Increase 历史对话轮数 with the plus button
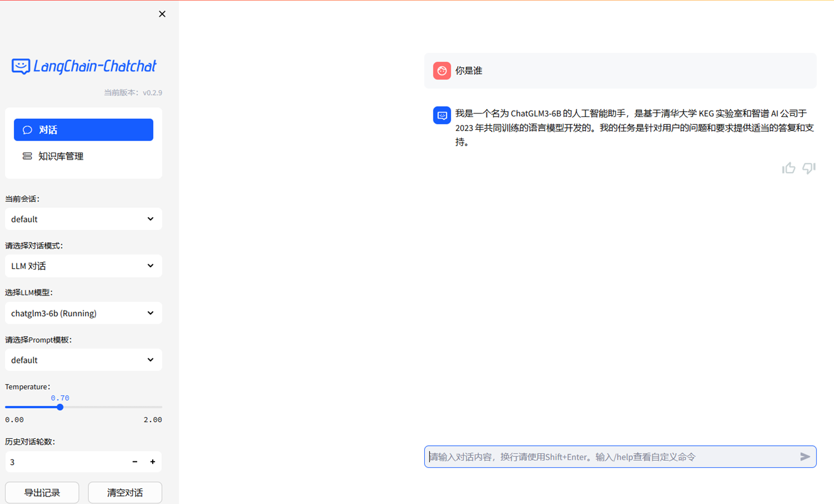 coord(153,462)
